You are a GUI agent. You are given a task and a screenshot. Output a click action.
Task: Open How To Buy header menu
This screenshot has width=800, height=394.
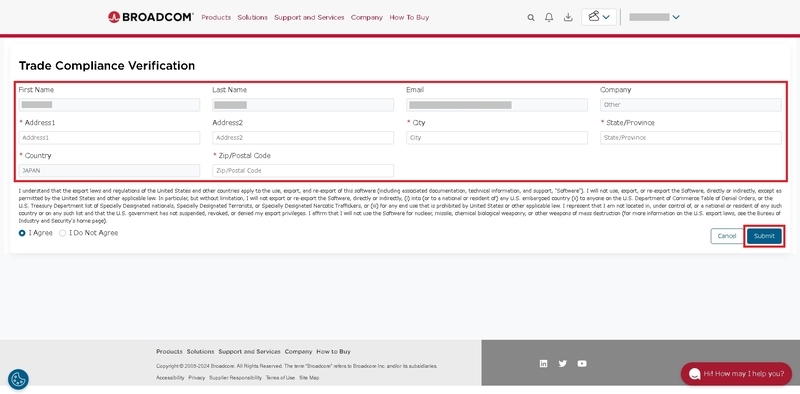[409, 17]
